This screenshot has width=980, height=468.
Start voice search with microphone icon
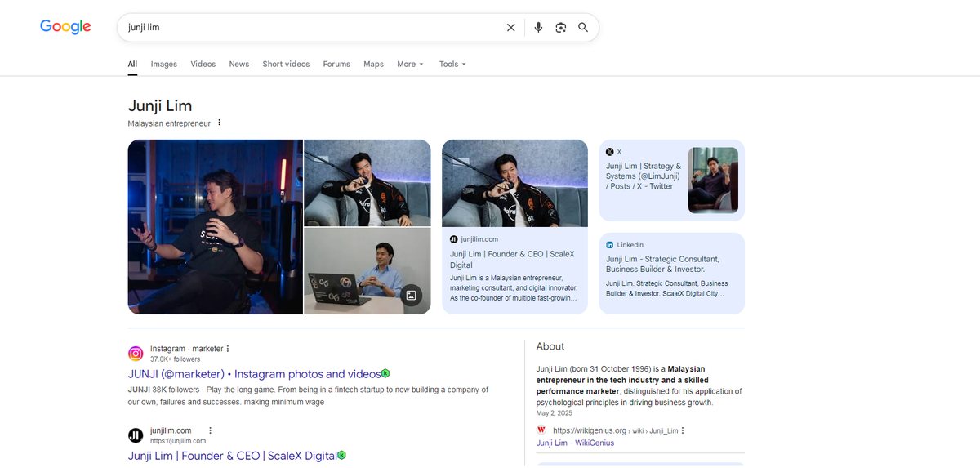pyautogui.click(x=538, y=27)
